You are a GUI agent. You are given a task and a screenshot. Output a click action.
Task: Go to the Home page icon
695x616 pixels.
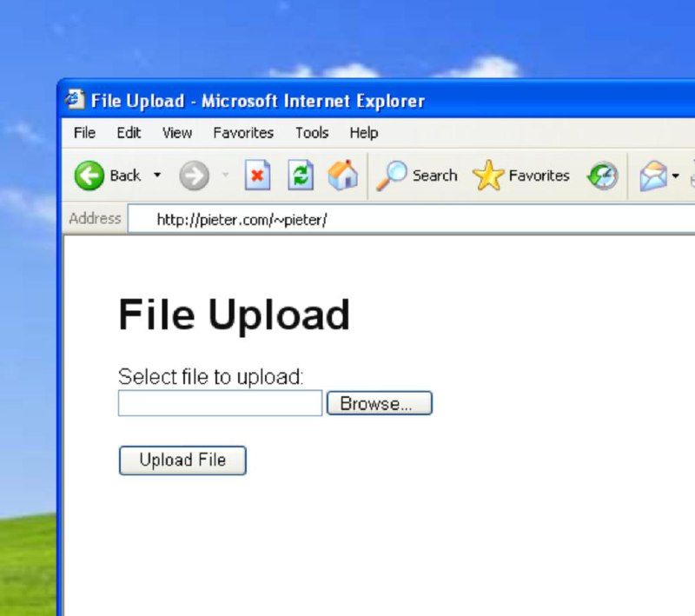343,175
